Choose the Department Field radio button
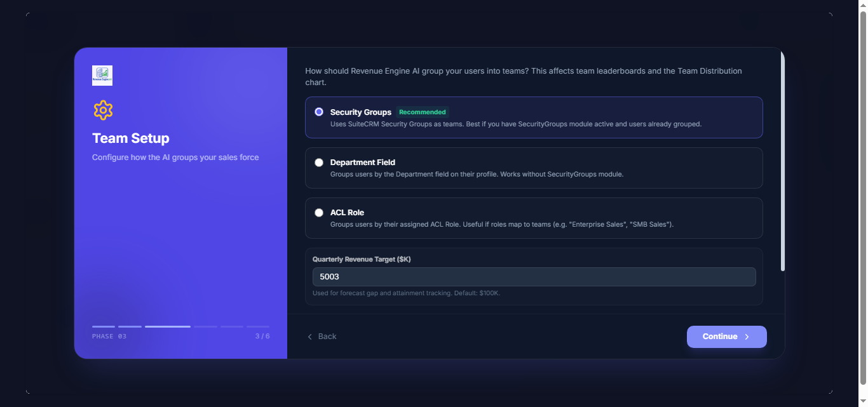Viewport: 868px width, 407px height. tap(318, 162)
